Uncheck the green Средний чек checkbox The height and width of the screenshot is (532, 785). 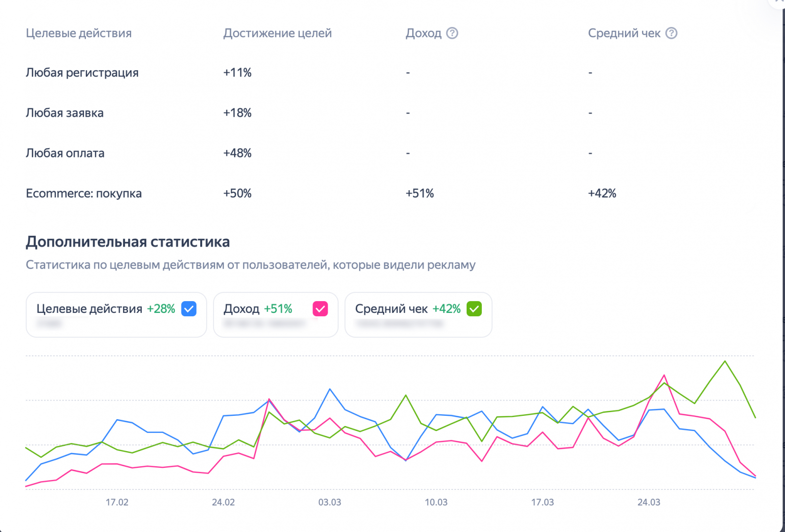(474, 309)
